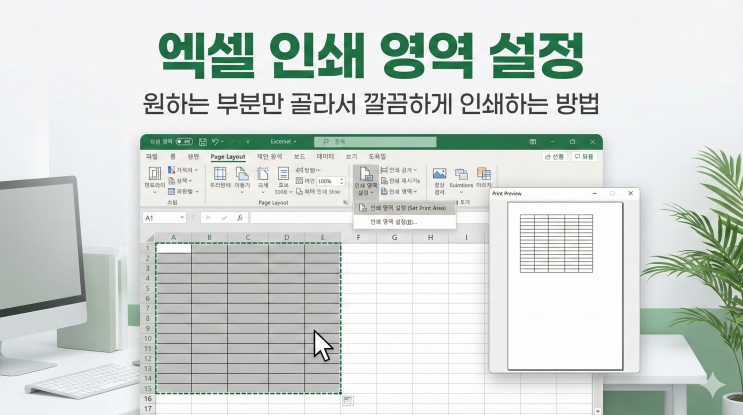Click the 100% scale value field
Viewport: 743px width, 415px height.
327,181
